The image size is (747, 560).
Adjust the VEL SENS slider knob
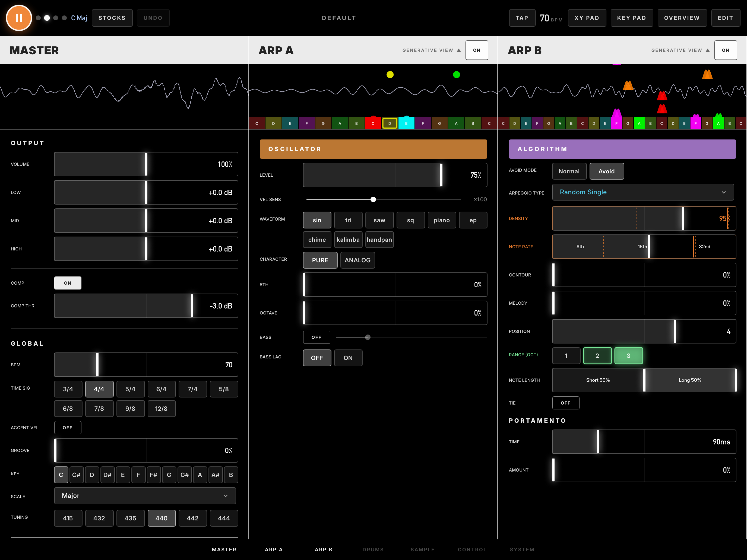coord(373,199)
